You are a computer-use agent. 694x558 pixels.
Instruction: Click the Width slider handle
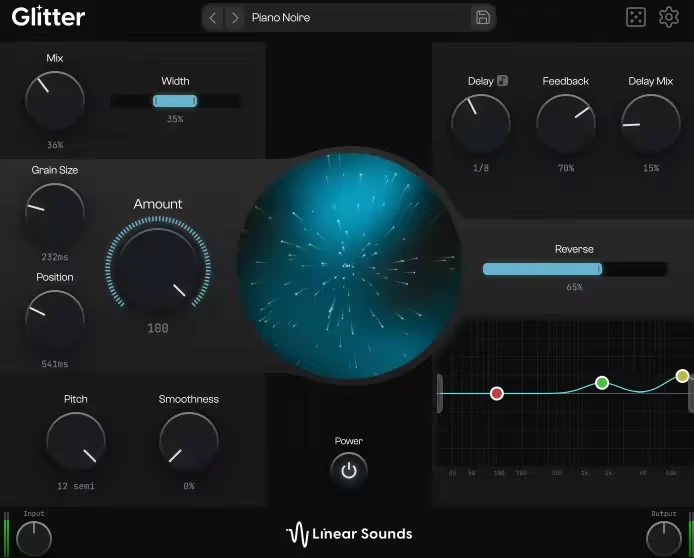[175, 101]
